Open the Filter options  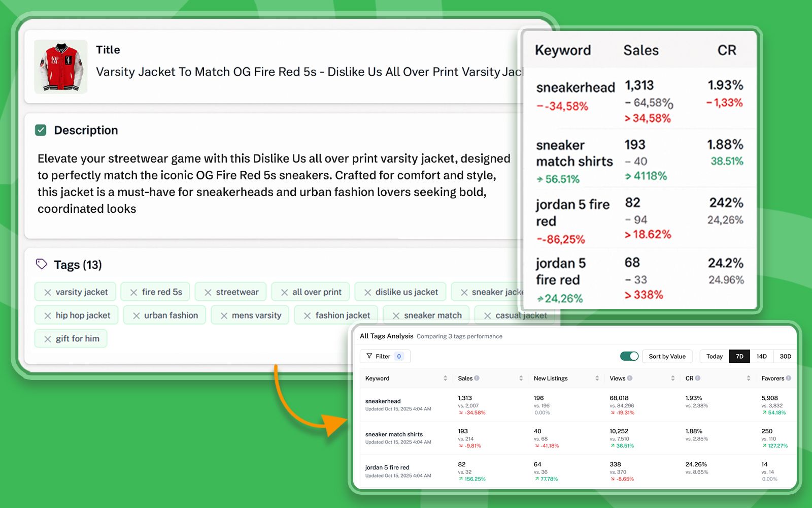[385, 356]
